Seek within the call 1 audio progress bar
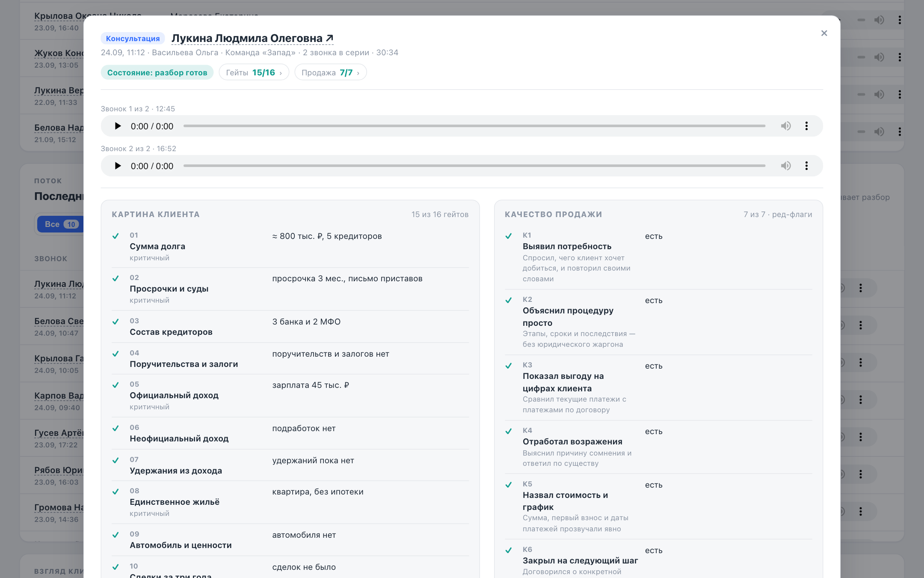Viewport: 924px width, 578px height. [474, 126]
